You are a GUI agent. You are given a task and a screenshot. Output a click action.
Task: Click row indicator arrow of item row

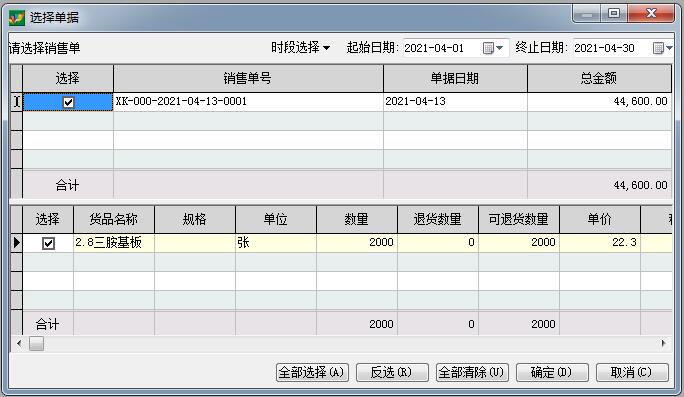point(17,243)
